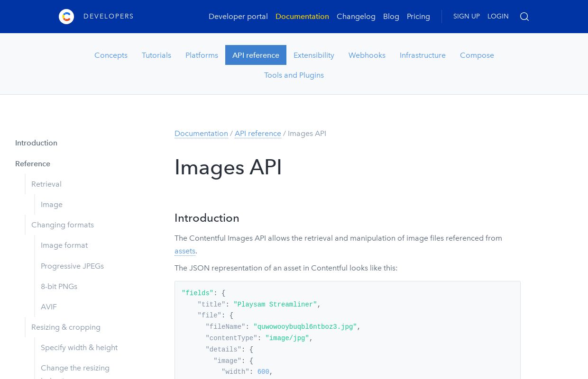The image size is (588, 379).
Task: Open the Infrastructure tab
Action: click(x=423, y=55)
